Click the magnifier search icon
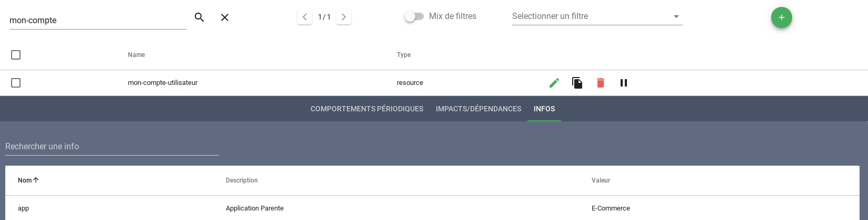 [x=199, y=17]
